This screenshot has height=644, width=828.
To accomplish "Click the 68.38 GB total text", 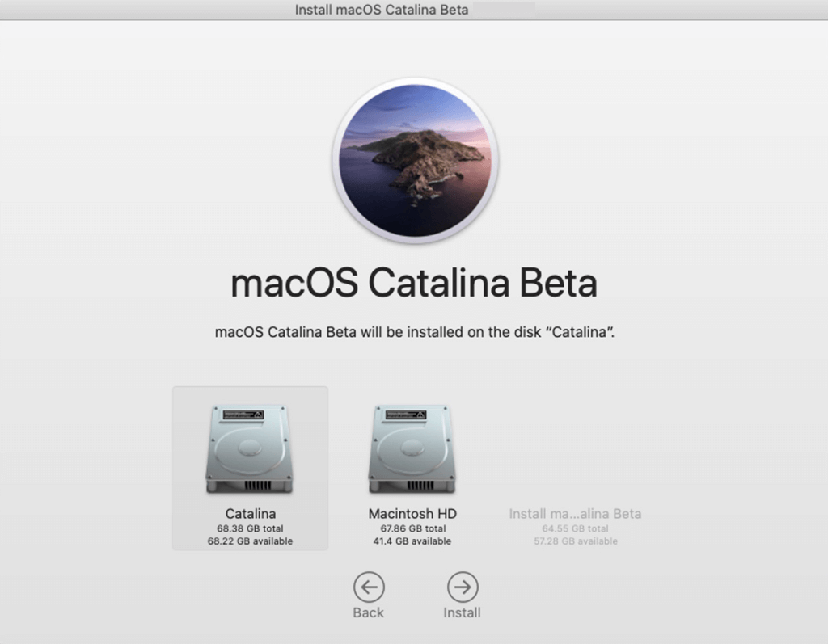I will point(251,528).
